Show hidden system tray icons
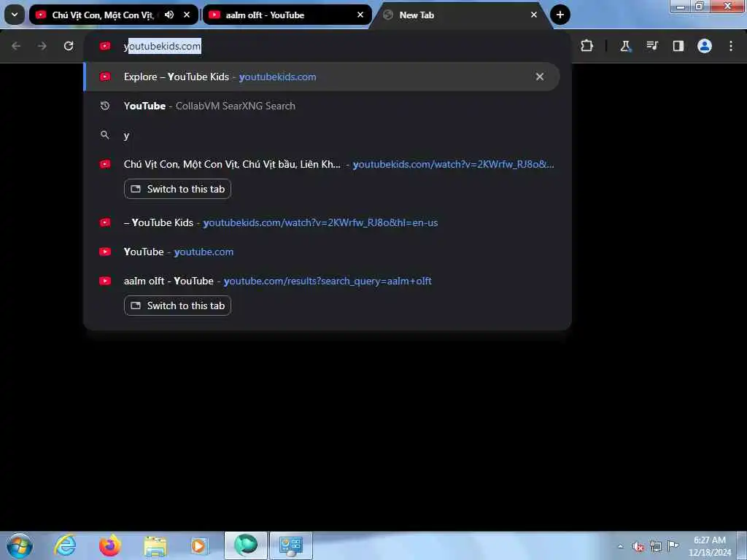Screen dimensions: 747x560 pos(620,546)
